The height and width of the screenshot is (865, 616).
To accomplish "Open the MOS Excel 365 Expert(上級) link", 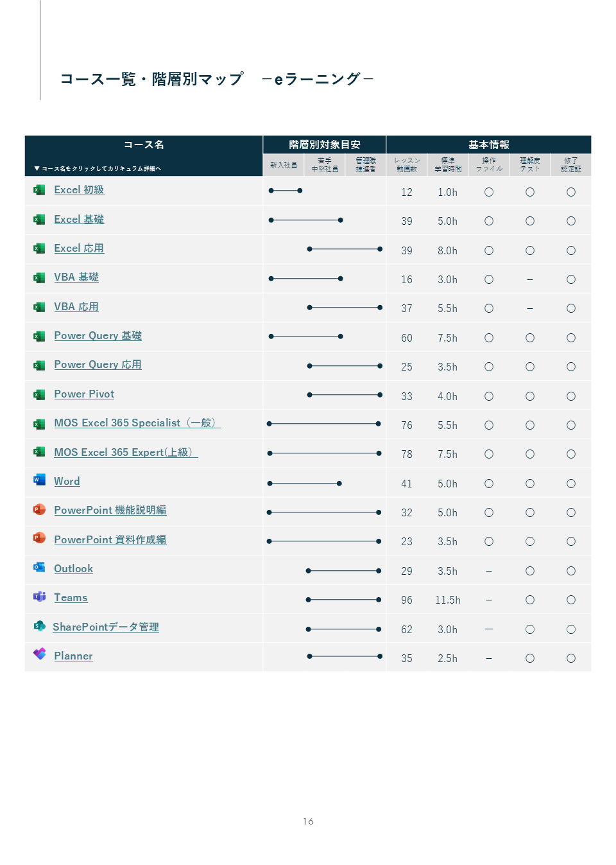I will (126, 452).
